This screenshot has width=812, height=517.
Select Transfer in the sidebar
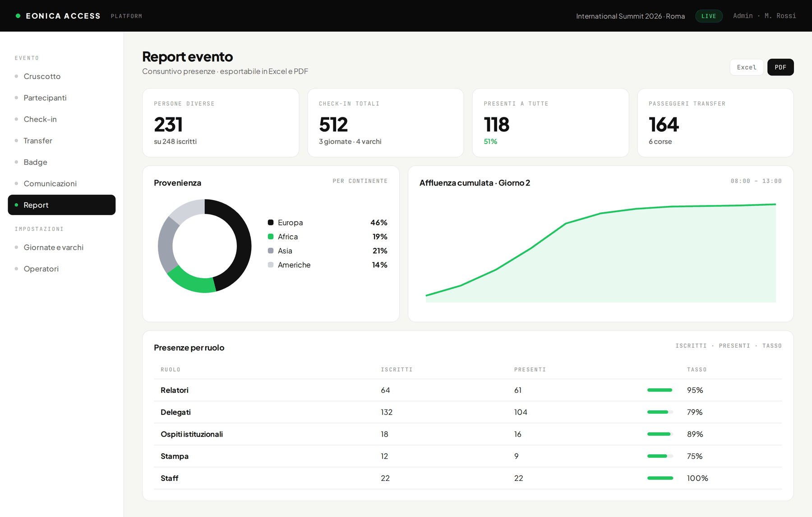(x=62, y=141)
